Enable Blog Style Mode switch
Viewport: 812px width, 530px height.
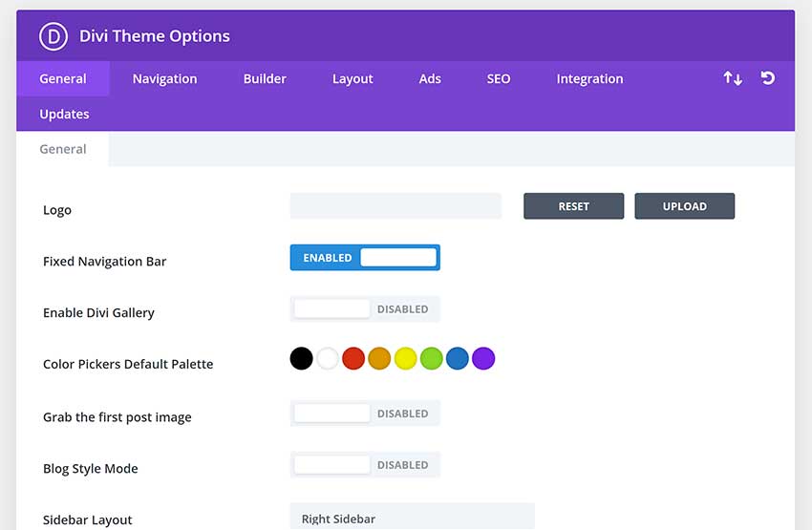tap(365, 465)
